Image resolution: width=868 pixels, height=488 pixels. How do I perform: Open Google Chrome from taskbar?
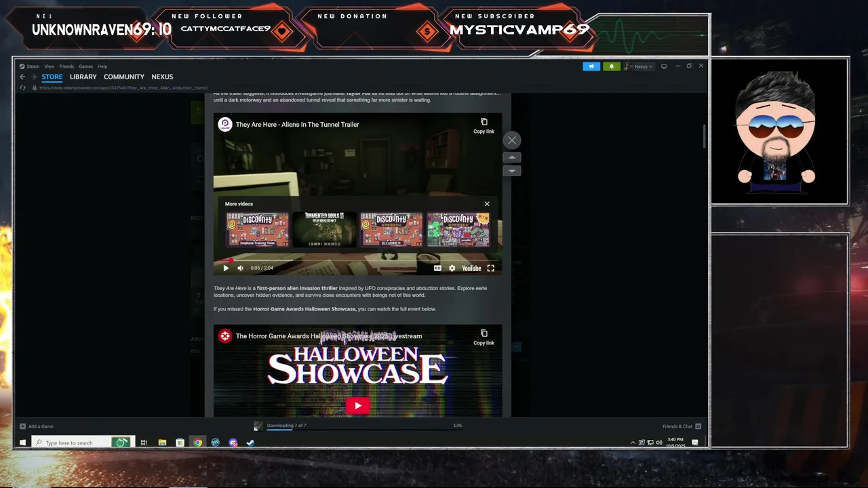[x=197, y=443]
